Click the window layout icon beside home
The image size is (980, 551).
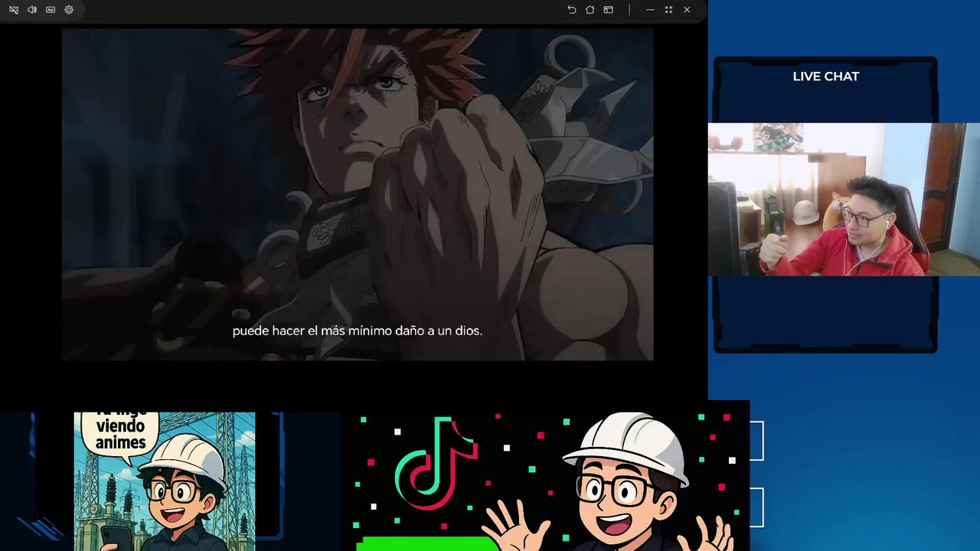pos(608,10)
